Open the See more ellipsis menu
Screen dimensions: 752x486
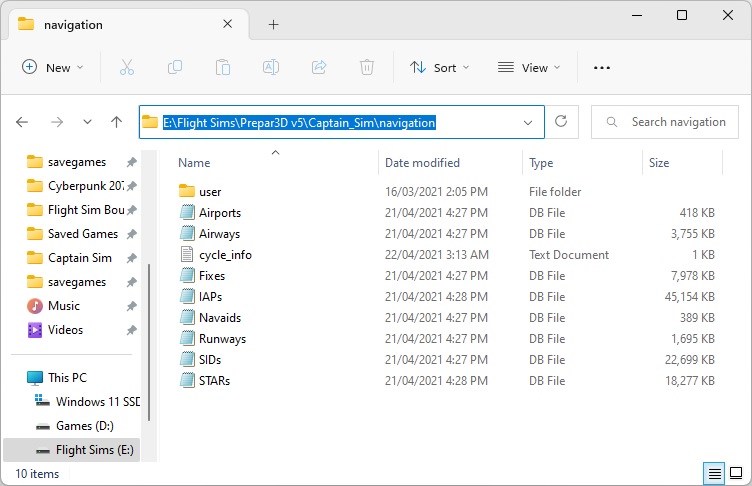[x=601, y=67]
